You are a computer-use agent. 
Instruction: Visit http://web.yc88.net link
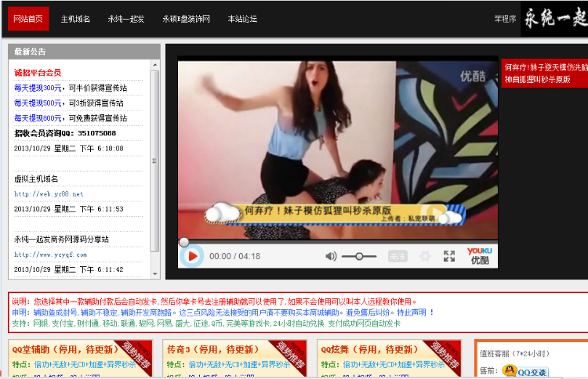click(x=49, y=194)
